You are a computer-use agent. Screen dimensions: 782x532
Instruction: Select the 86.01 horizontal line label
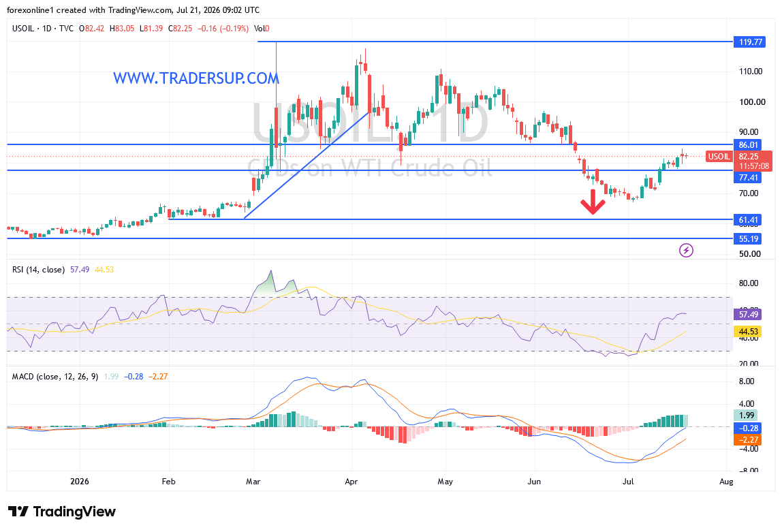[x=747, y=145]
